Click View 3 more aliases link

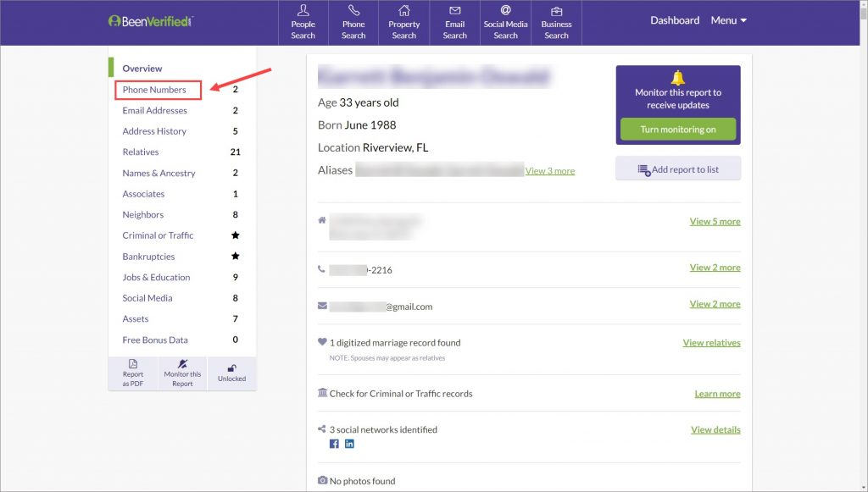point(549,171)
